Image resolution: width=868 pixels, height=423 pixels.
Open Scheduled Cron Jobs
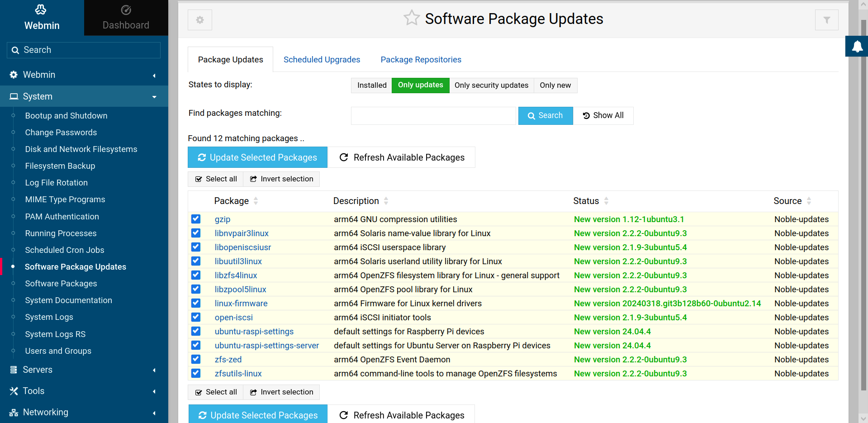pos(65,250)
